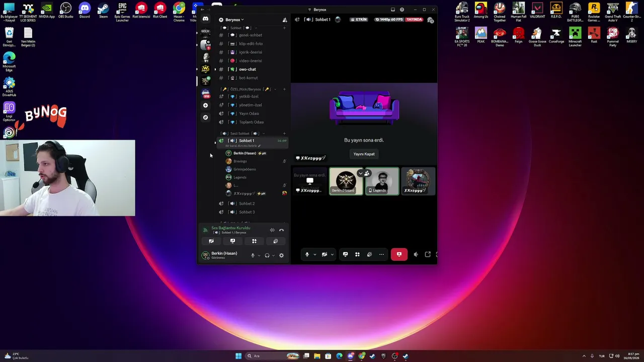Open File Explorer from the taskbar

[x=317, y=356]
